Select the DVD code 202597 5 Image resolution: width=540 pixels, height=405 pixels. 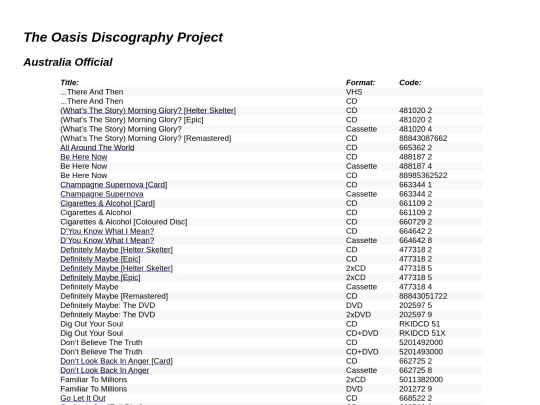coord(415,306)
